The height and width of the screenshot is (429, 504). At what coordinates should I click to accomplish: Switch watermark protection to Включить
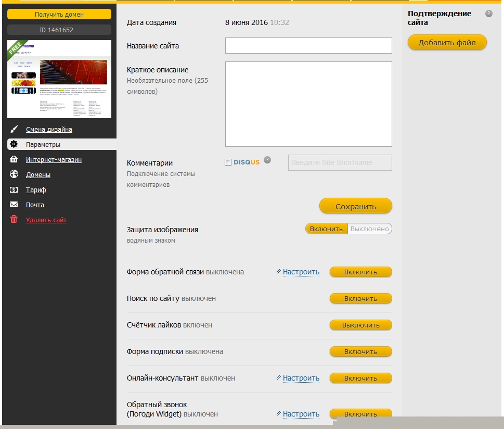pyautogui.click(x=326, y=229)
